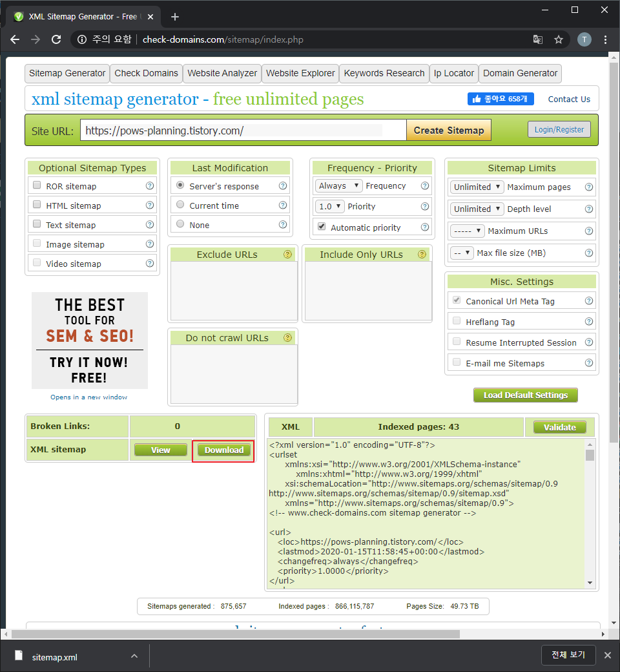Screen dimensions: 620x672
Task: Open a new browser tab
Action: [x=175, y=17]
